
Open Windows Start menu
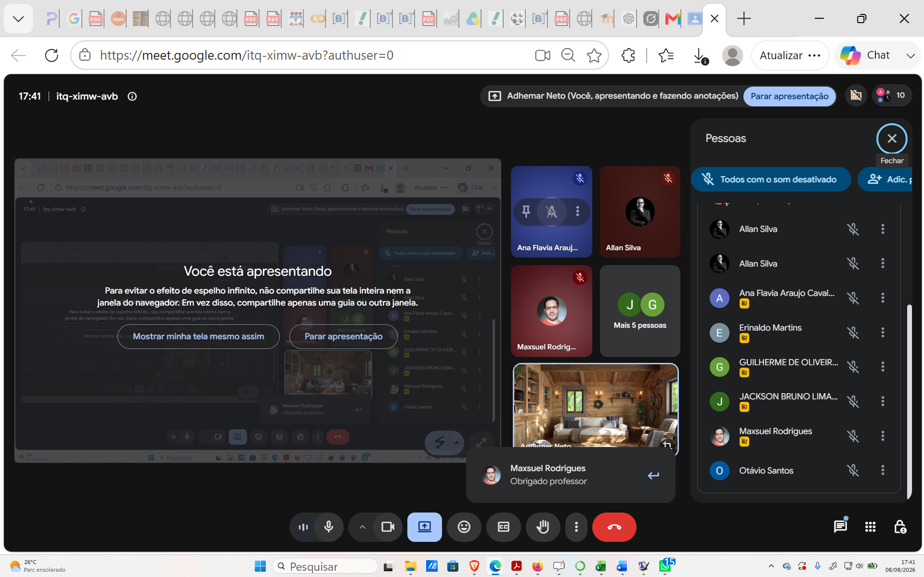tap(260, 566)
